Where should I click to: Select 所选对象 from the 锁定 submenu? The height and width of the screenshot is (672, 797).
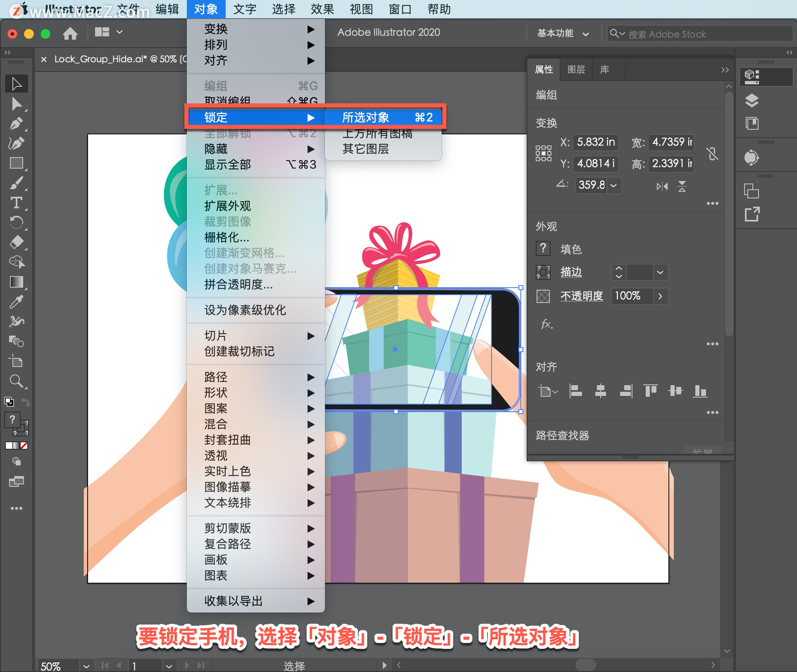click(365, 117)
